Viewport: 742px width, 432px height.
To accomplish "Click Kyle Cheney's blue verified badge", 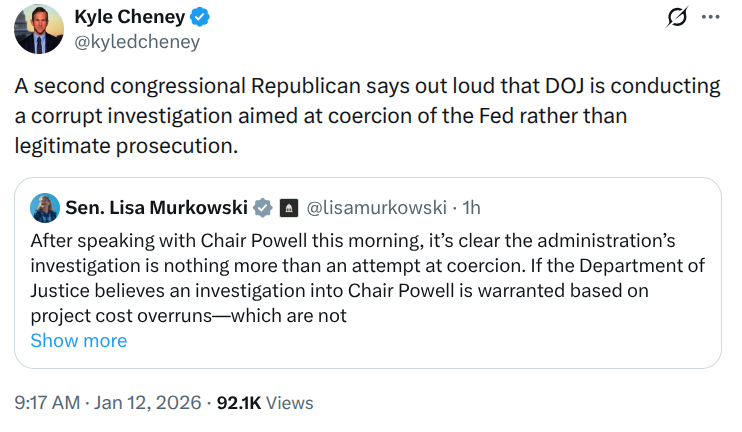I will point(200,17).
